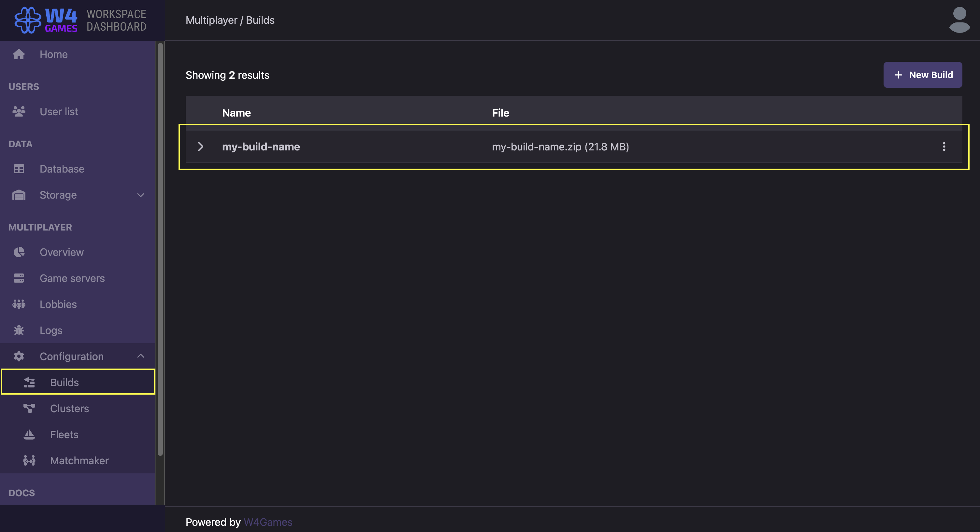Click the Overview pie chart icon
The width and height of the screenshot is (980, 532).
19,252
